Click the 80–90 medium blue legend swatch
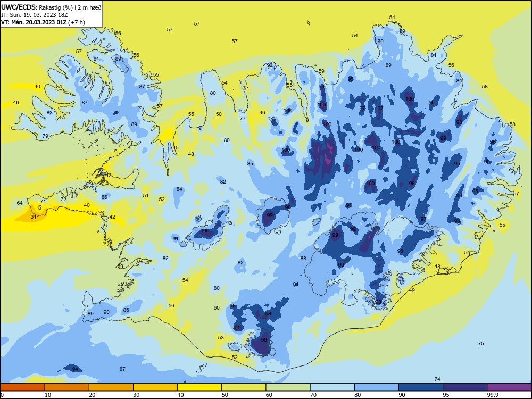 [377, 387]
